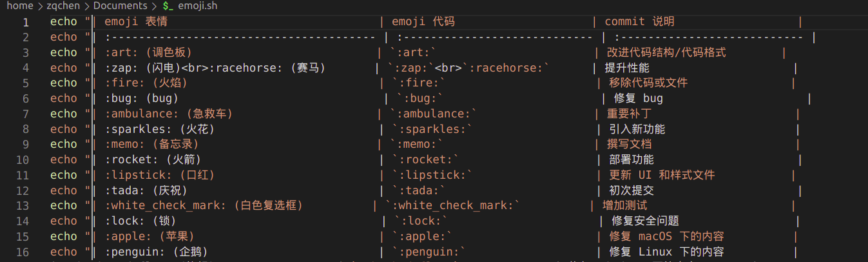Click line number 1 in the gutter
The height and width of the screenshot is (262, 868).
[x=26, y=22]
